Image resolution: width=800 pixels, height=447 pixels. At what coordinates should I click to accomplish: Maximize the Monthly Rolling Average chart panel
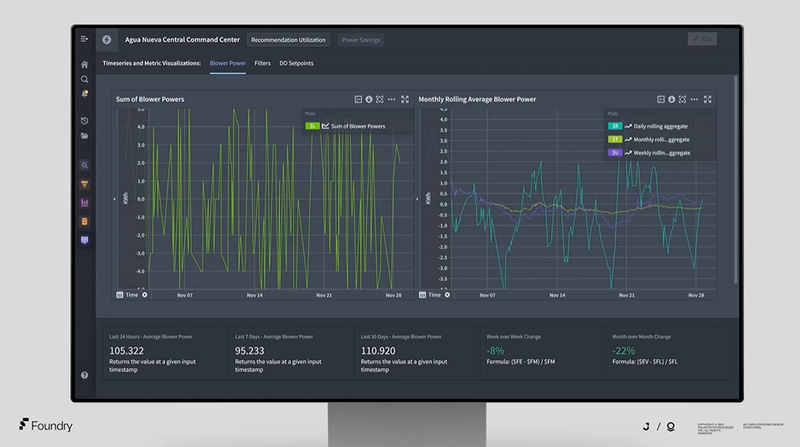coord(707,100)
